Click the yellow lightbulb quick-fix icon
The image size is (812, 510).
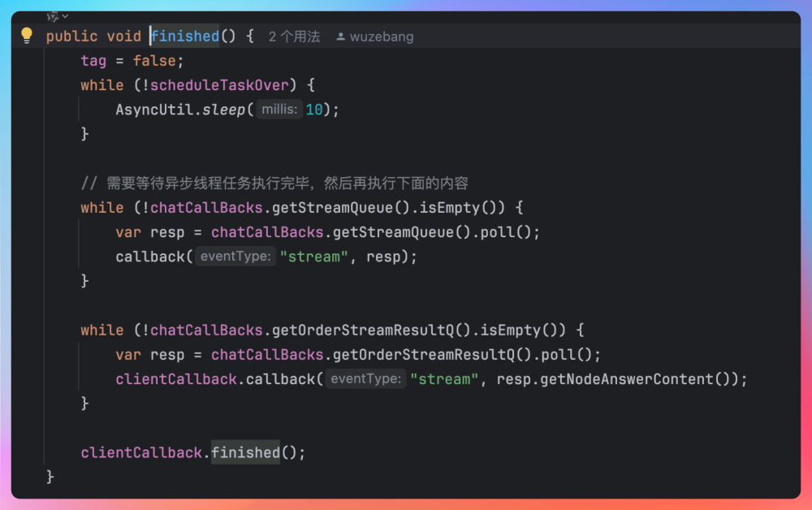[x=27, y=35]
